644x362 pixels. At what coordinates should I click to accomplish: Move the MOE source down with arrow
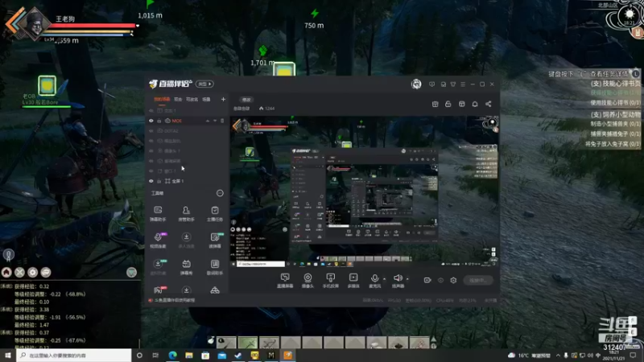pos(215,121)
